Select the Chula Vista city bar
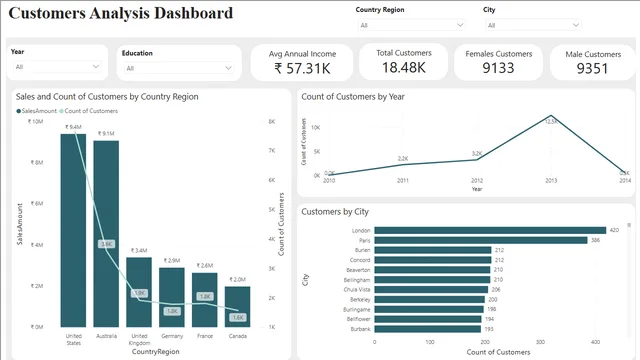This screenshot has width=640, height=360. [431, 289]
